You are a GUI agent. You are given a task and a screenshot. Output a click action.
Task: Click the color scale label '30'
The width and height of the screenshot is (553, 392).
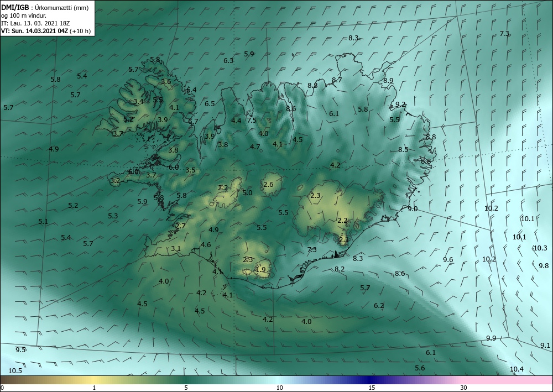click(464, 388)
